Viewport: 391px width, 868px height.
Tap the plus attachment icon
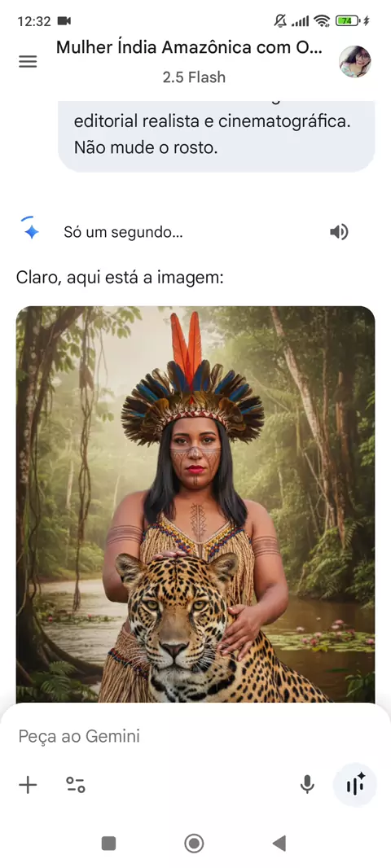pyautogui.click(x=28, y=784)
